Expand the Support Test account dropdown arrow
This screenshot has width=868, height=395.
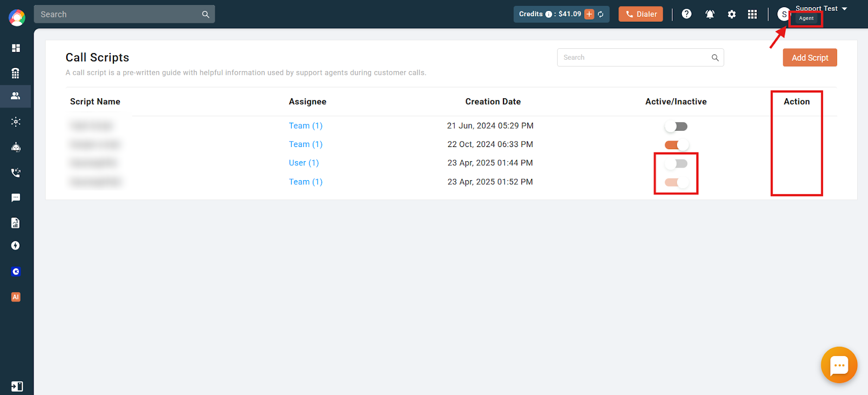tap(844, 9)
